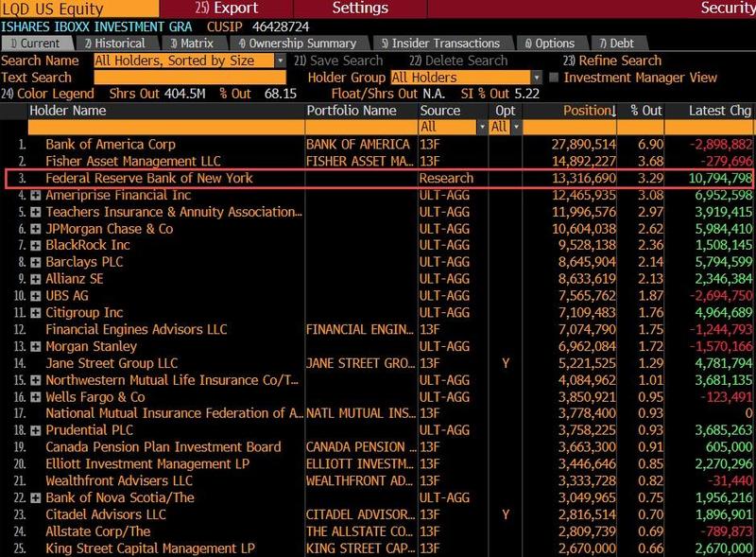Screen dimensions: 756x557
Task: Open the Holder Group dropdown arrow
Action: pyautogui.click(x=536, y=78)
